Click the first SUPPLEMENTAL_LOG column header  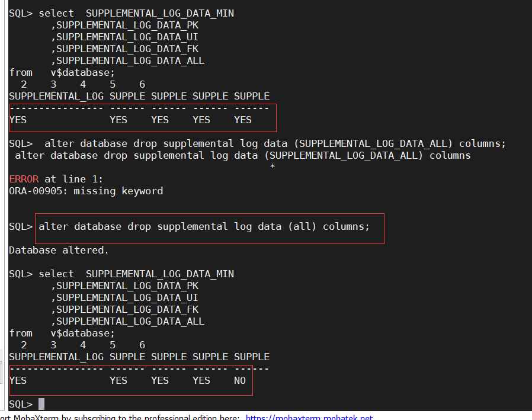pyautogui.click(x=56, y=96)
